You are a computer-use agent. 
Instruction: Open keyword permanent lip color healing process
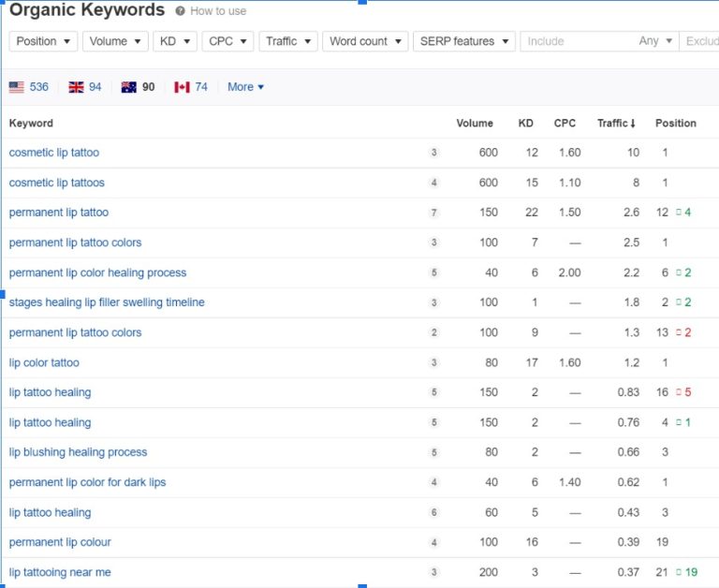[x=97, y=272]
